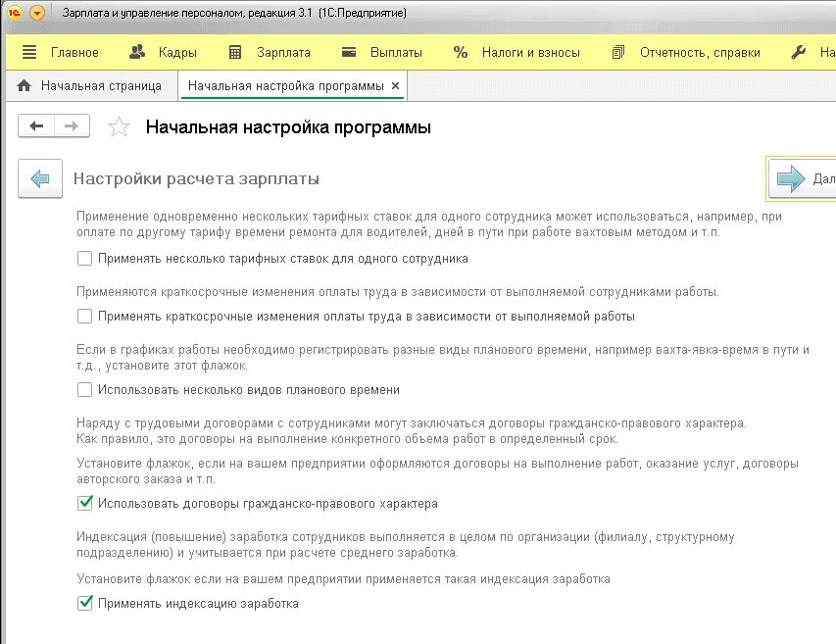
Task: Open the round dropdown menu in title bar
Action: pos(37,13)
